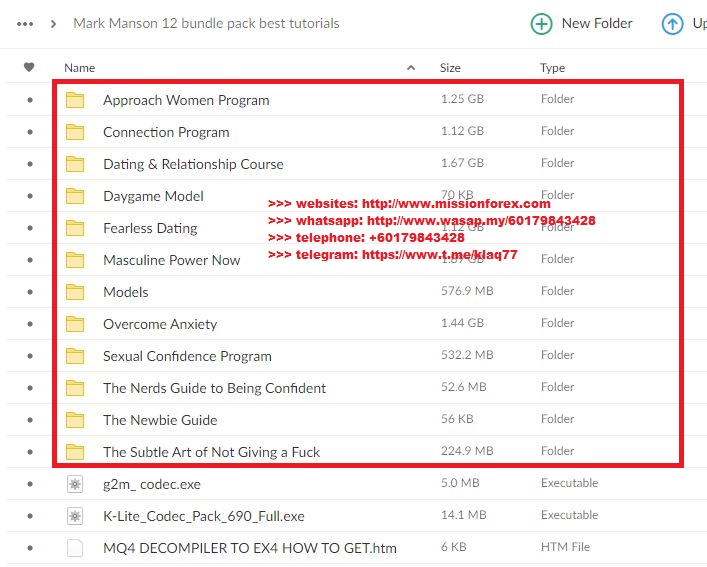Click the heart favorites column header

(x=29, y=67)
